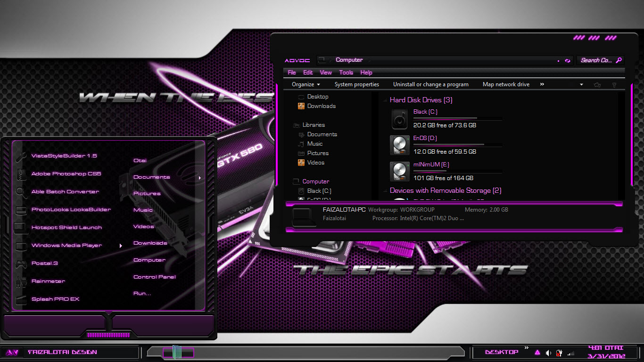Launch PhotoLooks LooksBuilder icon

pos(21,210)
